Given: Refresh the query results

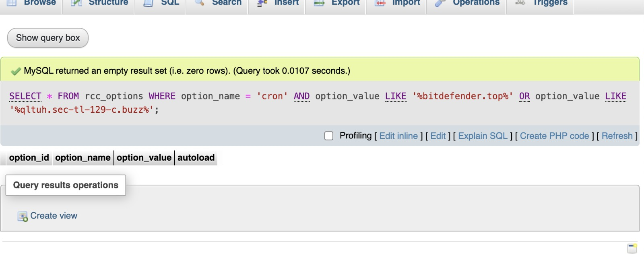Looking at the screenshot, I should point(617,136).
